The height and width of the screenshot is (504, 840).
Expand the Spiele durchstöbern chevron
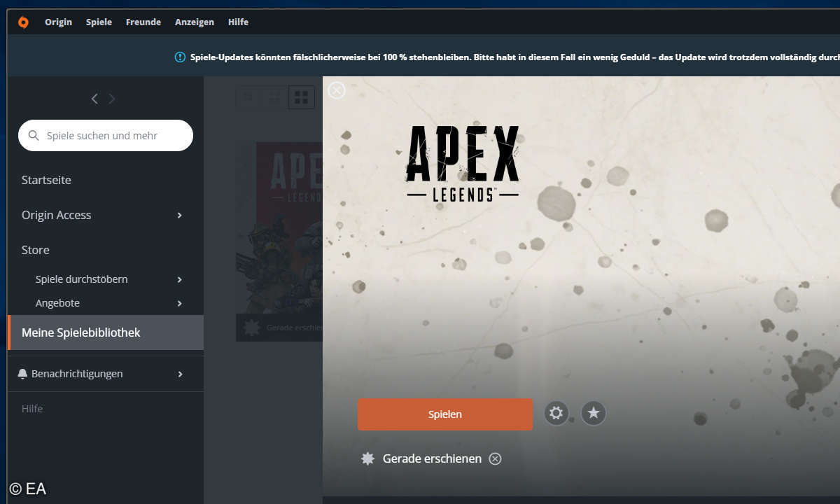(x=180, y=279)
